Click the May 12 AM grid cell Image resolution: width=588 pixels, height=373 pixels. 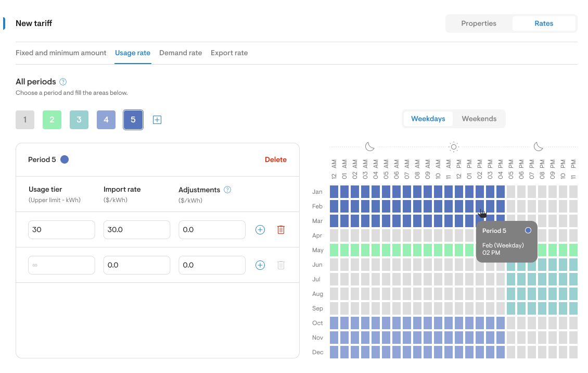click(334, 250)
